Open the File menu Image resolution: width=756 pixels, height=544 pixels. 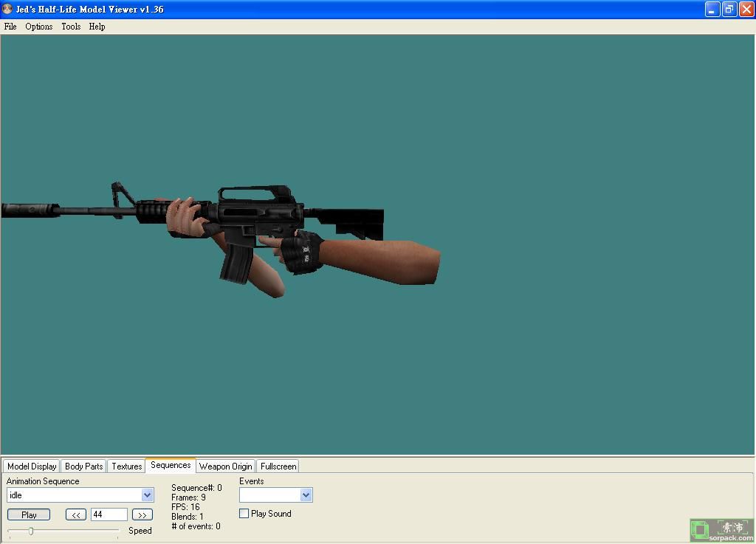[10, 27]
